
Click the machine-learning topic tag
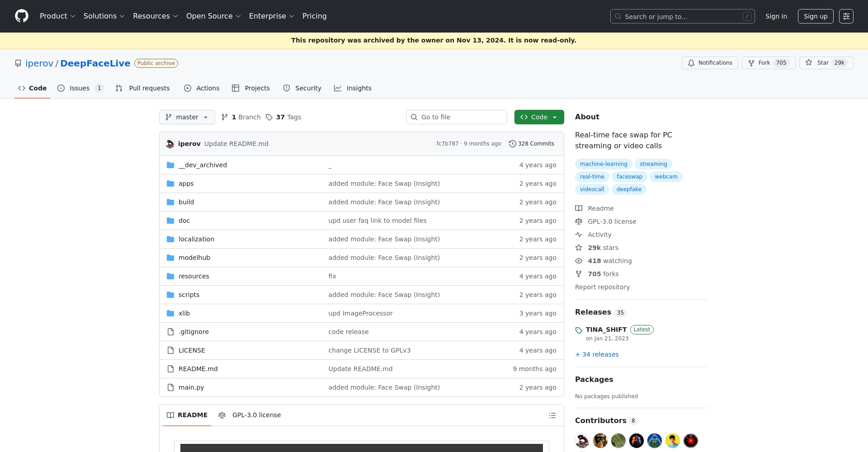tap(604, 164)
